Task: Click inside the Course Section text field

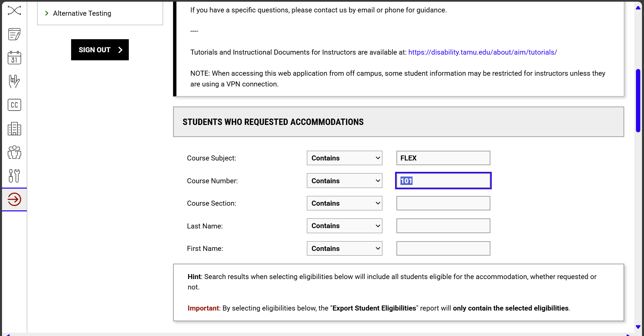Action: [443, 203]
